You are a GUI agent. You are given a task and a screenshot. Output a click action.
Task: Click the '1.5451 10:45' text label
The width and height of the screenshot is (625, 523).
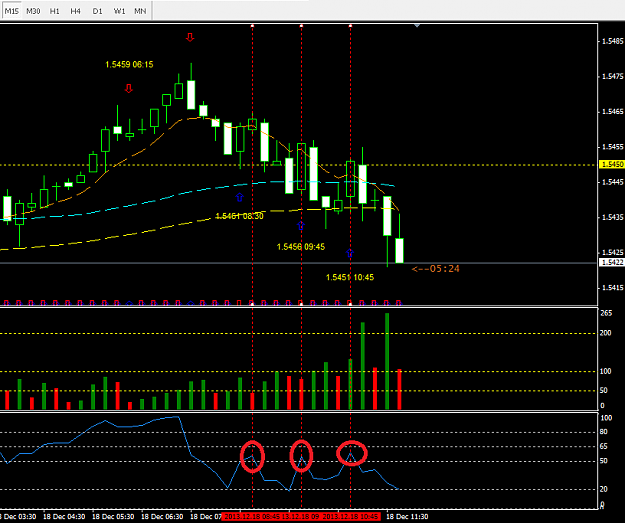(x=350, y=277)
